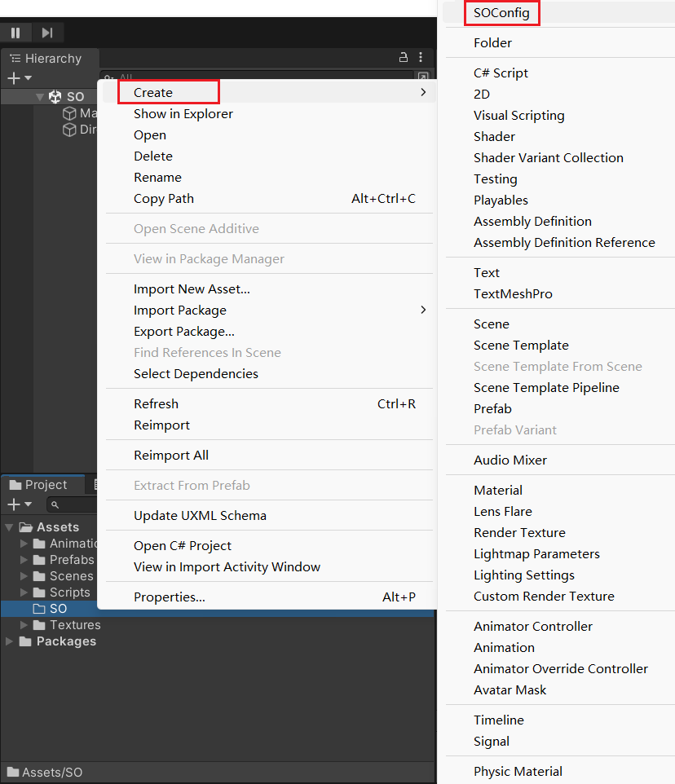Switch to the Project tab

click(42, 484)
